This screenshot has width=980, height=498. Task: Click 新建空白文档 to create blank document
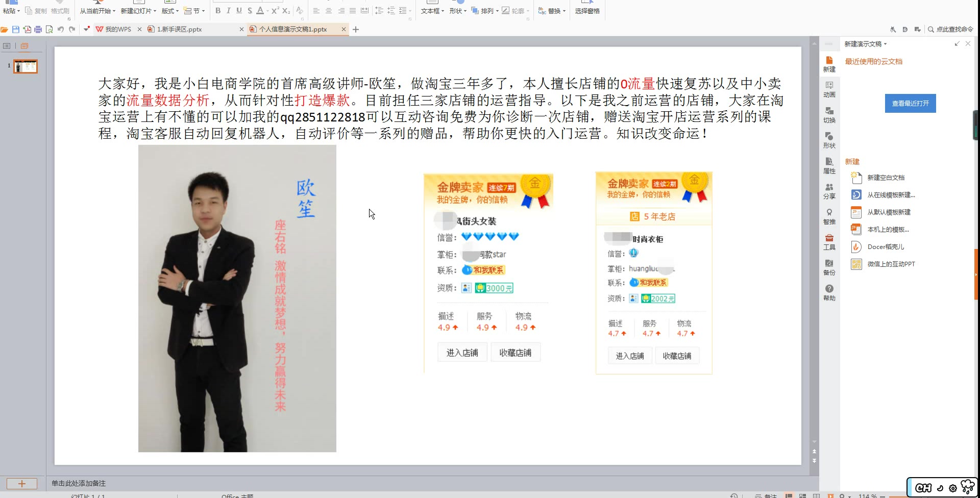pyautogui.click(x=887, y=178)
